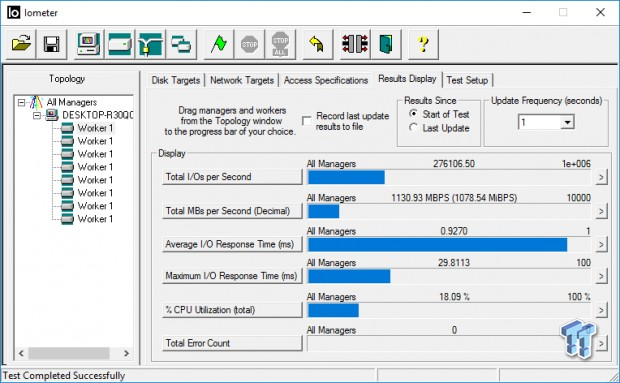Viewport: 620px width, 383px height.
Task: Save test configuration with floppy disk icon
Action: tap(51, 44)
